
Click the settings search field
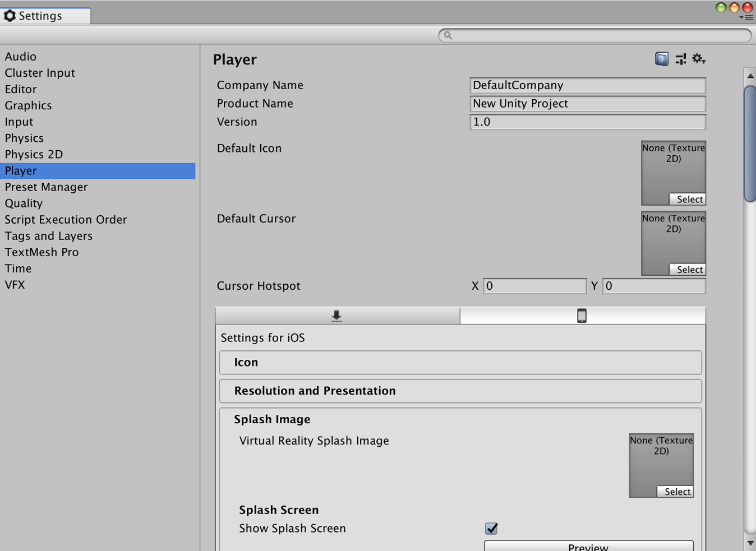coord(595,35)
